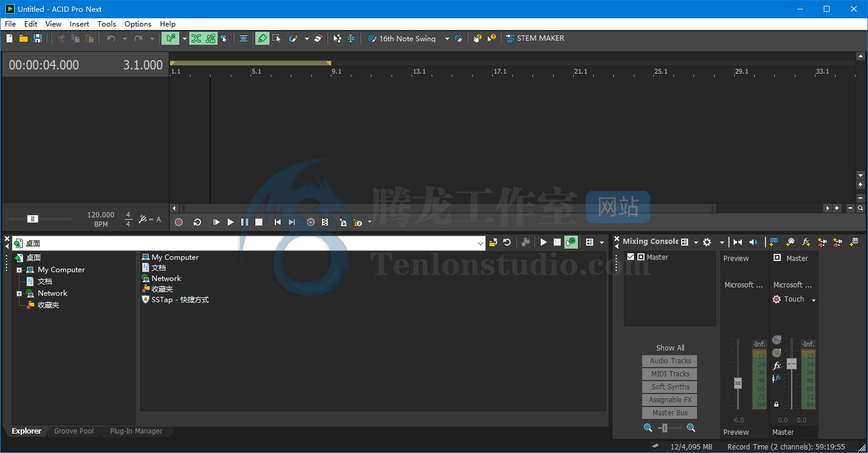The image size is (868, 453).
Task: Click the Master bus FX button
Action: [777, 366]
